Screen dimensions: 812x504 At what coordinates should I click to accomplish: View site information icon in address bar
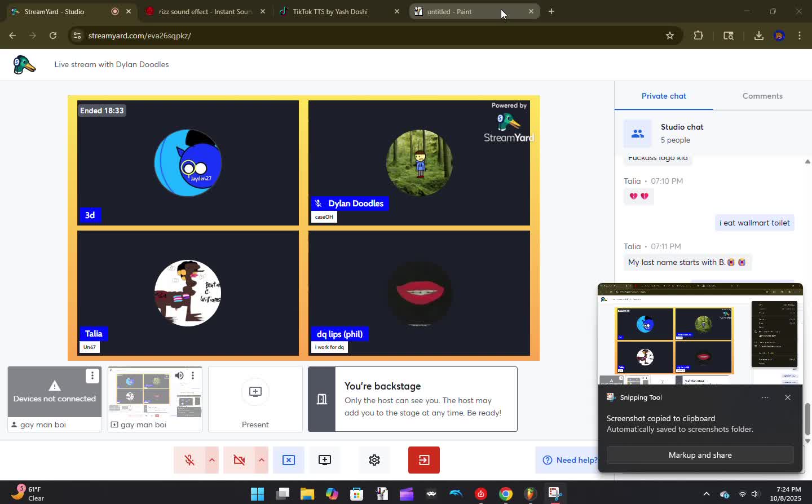[x=77, y=36]
